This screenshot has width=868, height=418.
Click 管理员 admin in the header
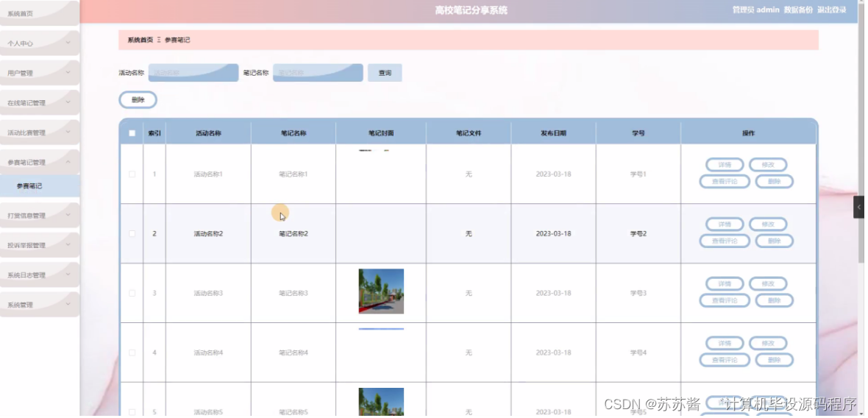click(x=755, y=10)
